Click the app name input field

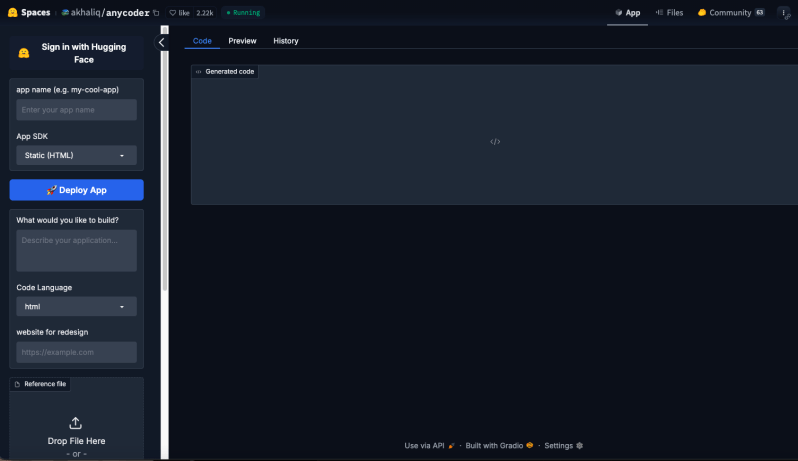(76, 109)
